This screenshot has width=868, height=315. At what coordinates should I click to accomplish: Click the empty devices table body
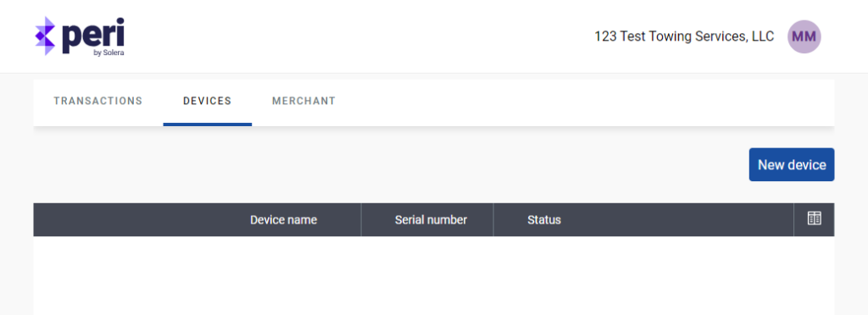(433, 276)
